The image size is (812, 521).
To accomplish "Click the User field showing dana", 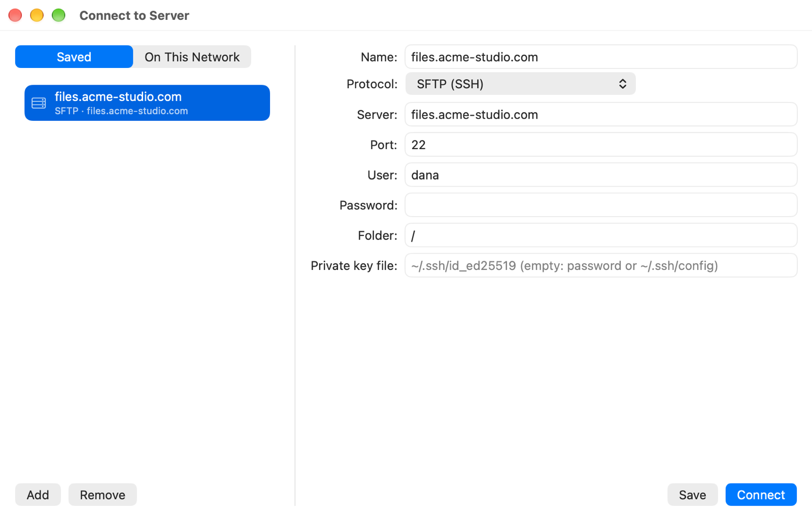I will [601, 175].
